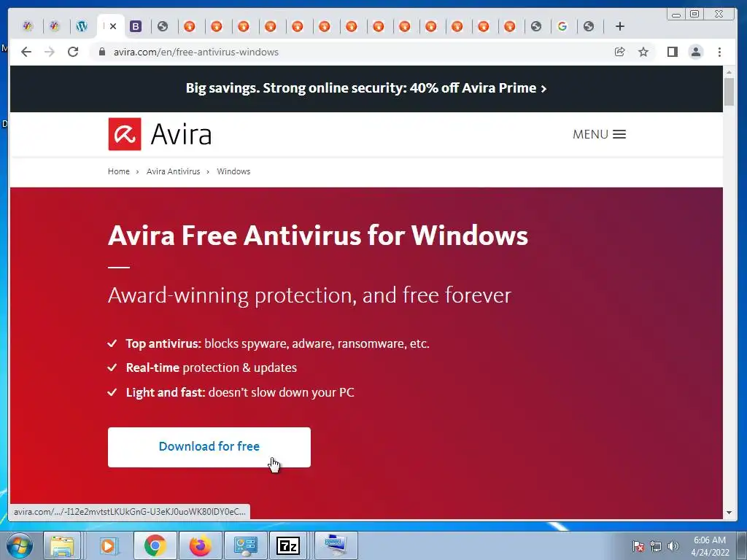Click the Real-time protection & updates text
The height and width of the screenshot is (560, 747).
[x=211, y=367]
